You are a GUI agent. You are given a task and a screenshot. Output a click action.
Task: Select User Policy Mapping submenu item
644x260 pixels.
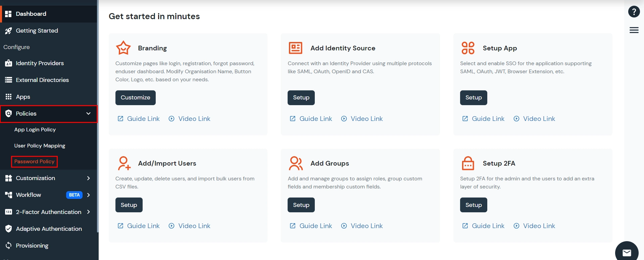(40, 146)
